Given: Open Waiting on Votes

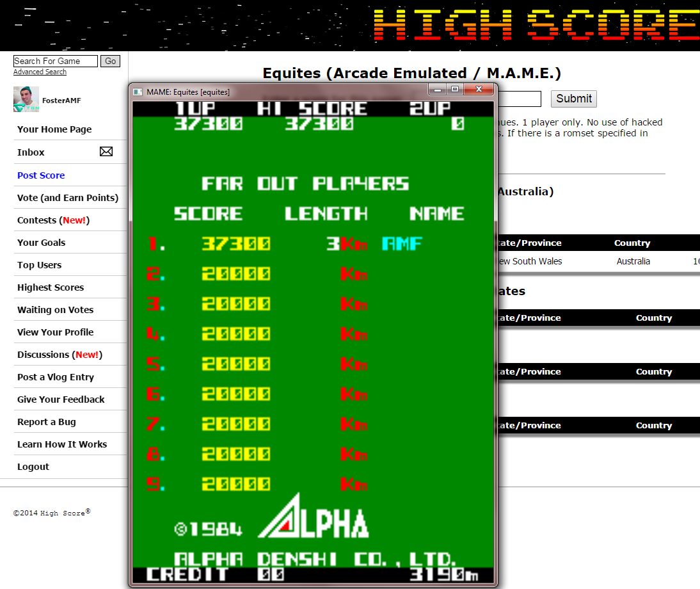Looking at the screenshot, I should tap(56, 309).
